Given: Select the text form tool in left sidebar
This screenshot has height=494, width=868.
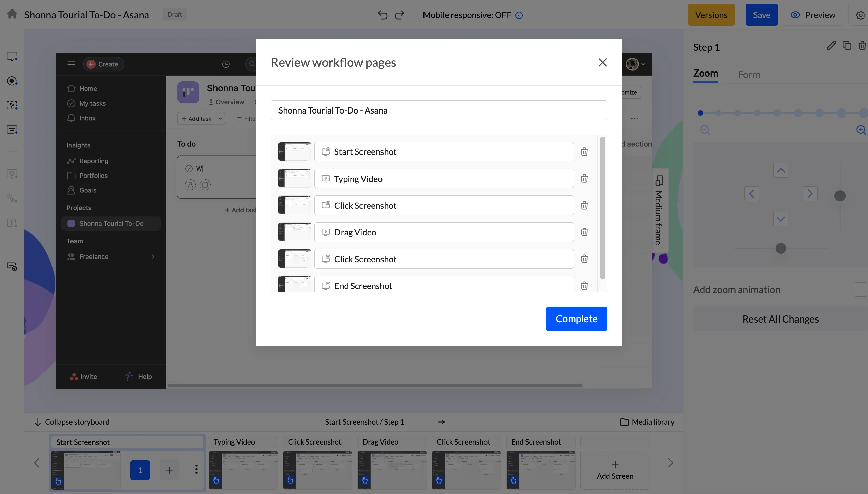Looking at the screenshot, I should point(12,130).
